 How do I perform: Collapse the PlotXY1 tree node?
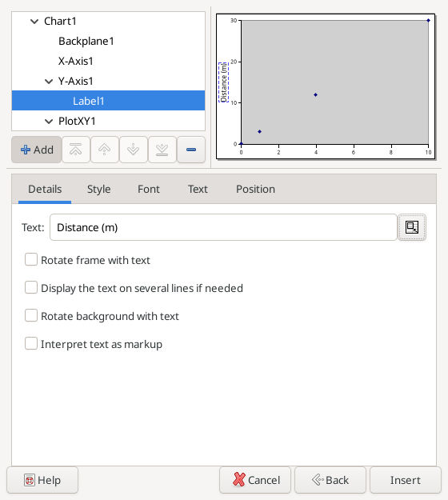click(49, 121)
